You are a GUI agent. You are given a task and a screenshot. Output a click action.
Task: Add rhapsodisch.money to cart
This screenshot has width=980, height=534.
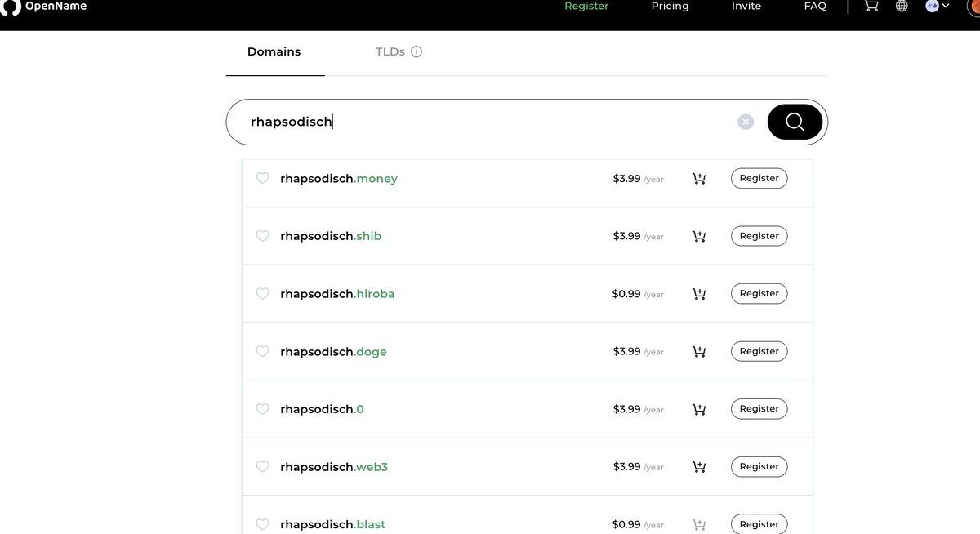[x=699, y=179]
